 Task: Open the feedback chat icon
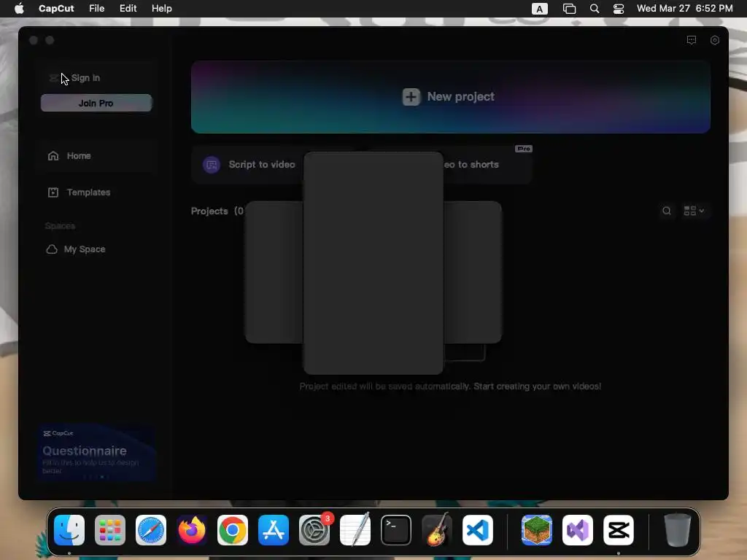tap(692, 41)
